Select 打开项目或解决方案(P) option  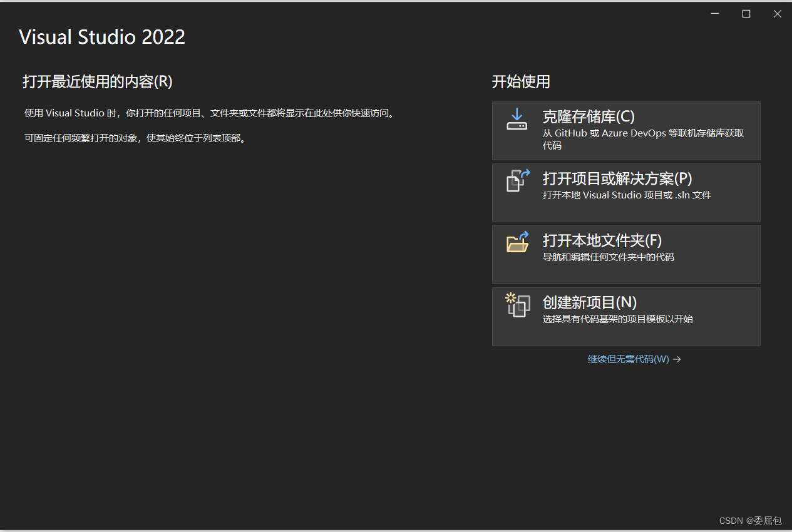coord(626,193)
